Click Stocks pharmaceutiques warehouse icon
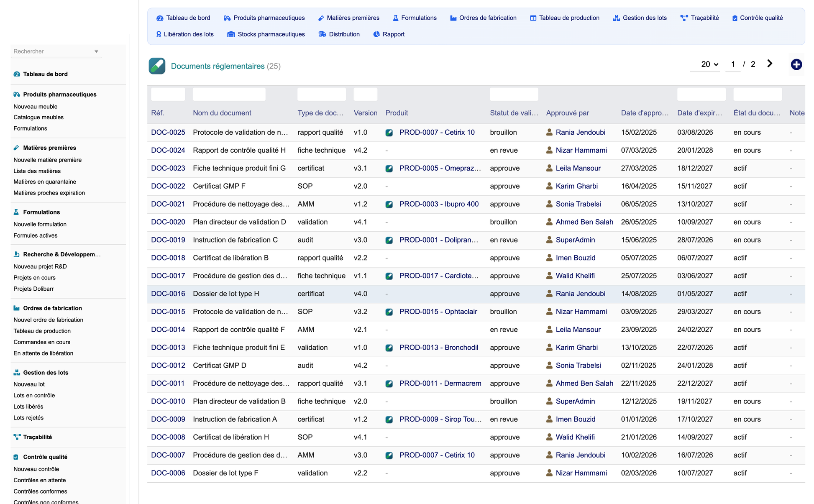This screenshot has height=504, width=814. pyautogui.click(x=231, y=34)
